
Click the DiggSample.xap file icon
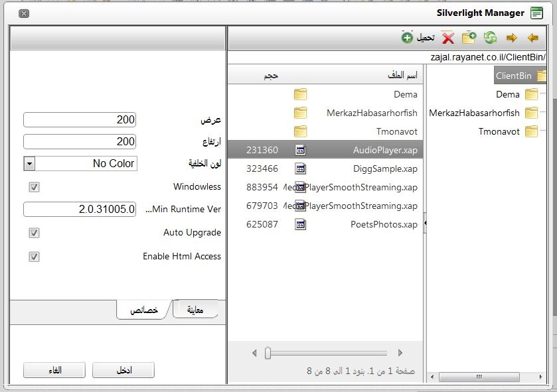[301, 168]
